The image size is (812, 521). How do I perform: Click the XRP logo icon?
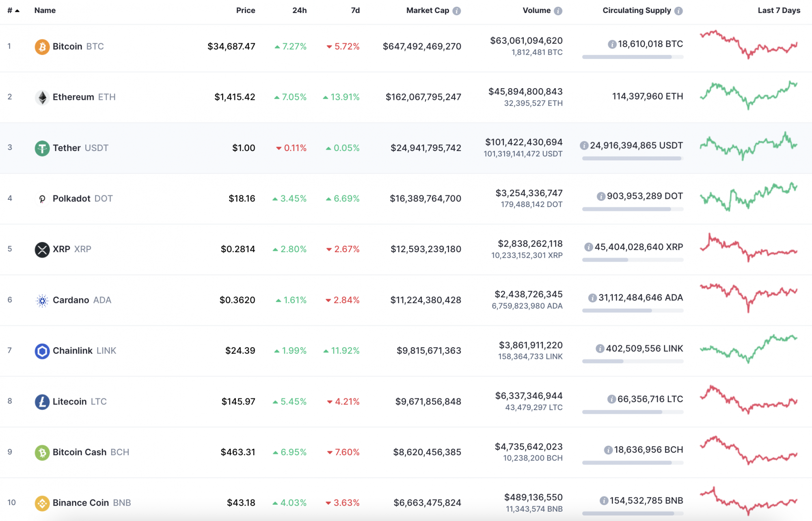coord(42,250)
